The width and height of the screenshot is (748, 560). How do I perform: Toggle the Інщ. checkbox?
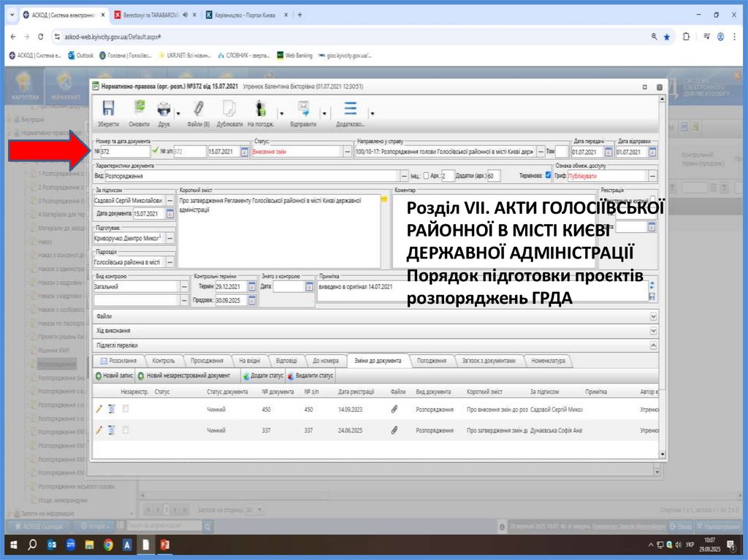click(427, 176)
